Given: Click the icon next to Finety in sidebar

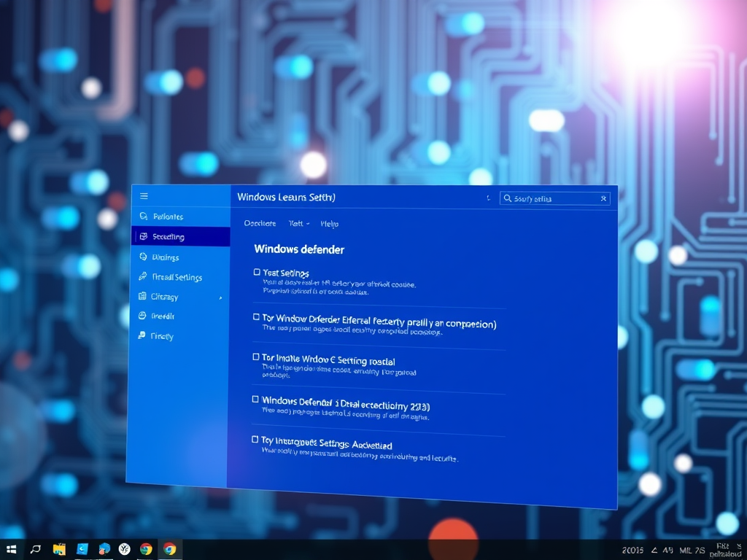Looking at the screenshot, I should pos(142,336).
